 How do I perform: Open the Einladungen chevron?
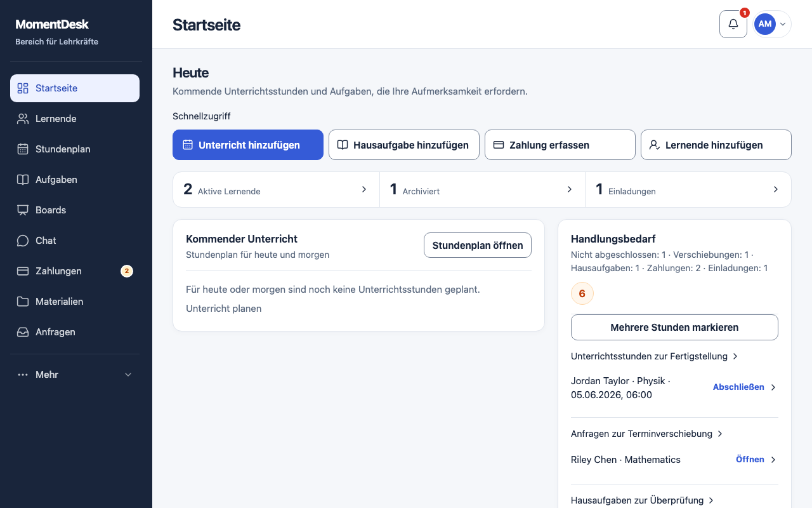pyautogui.click(x=775, y=189)
